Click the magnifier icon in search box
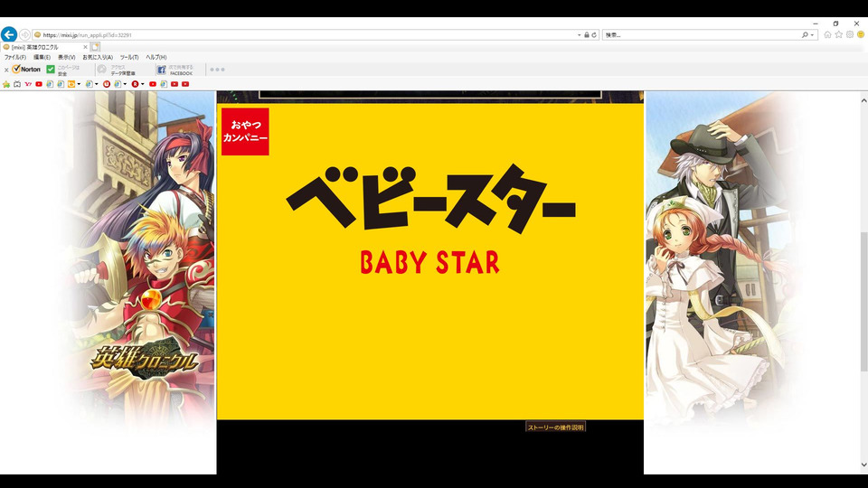The width and height of the screenshot is (868, 488). tap(805, 35)
